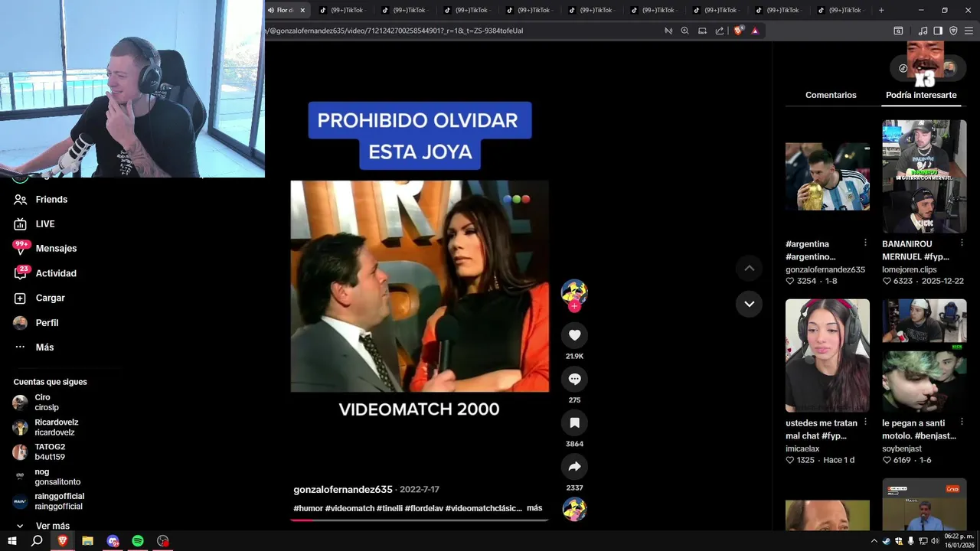This screenshot has width=980, height=551.
Task: Open the 'ustedes me tratan mal chat' thumbnail
Action: (827, 355)
